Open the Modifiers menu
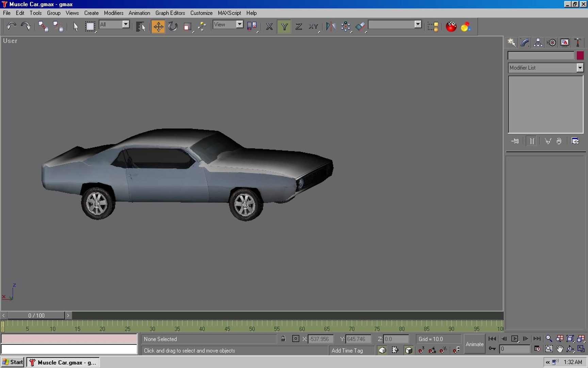Viewport: 588px width, 368px height. point(114,13)
